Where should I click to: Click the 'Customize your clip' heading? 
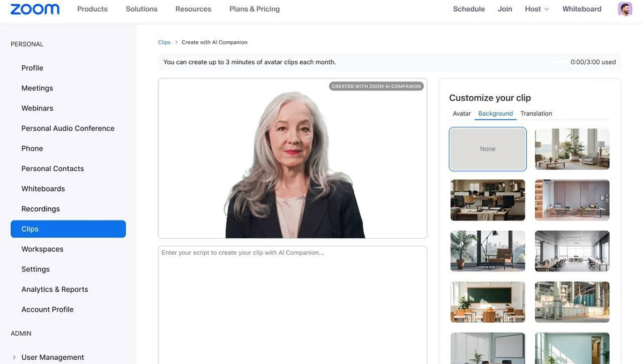tap(490, 98)
